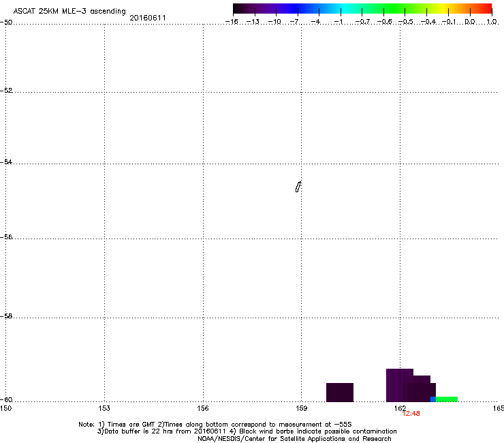Click the latitude label -60
Screen dimensions: 504x443
point(6,400)
